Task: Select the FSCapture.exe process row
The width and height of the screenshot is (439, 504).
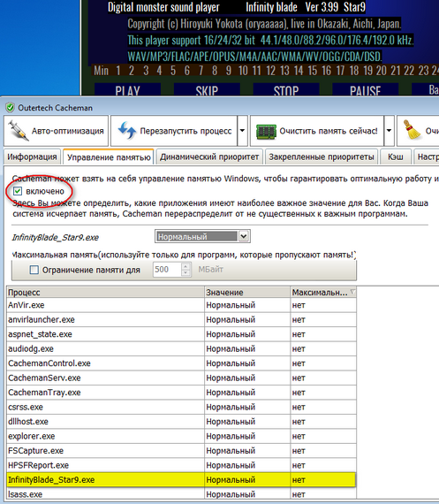Action: coord(181,451)
